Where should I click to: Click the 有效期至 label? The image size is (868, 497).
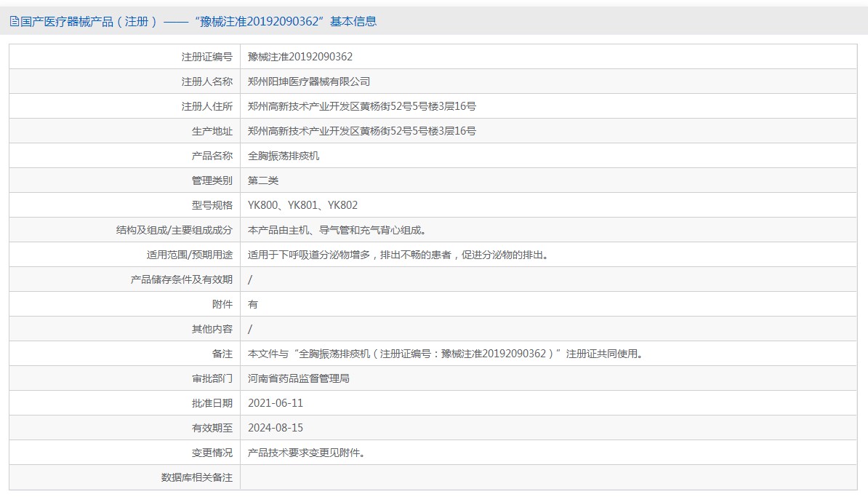click(x=212, y=428)
